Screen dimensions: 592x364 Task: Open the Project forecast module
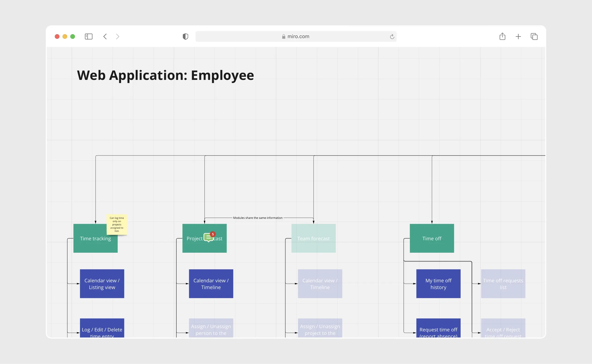tap(204, 238)
